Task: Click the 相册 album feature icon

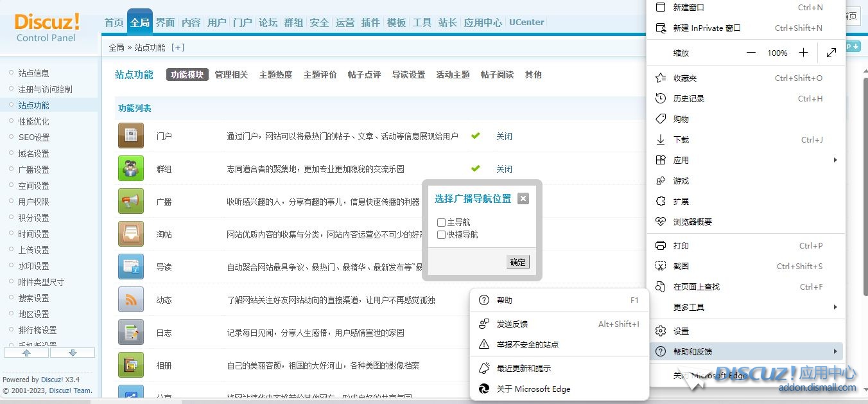Action: coord(131,365)
